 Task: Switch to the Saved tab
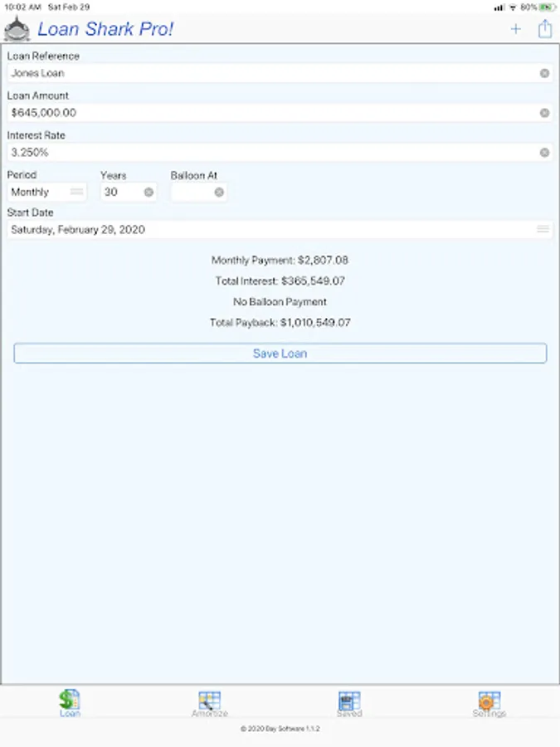(x=349, y=704)
